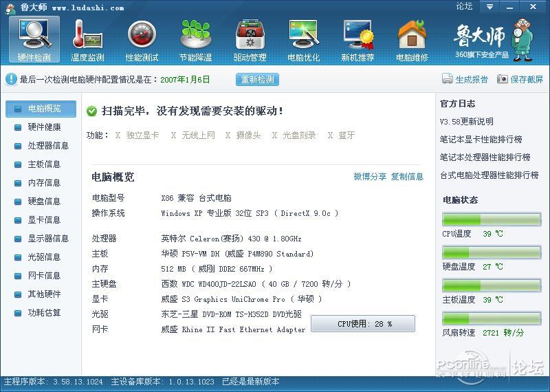Viewport: 550px width, 392px height.
Task: Click graphics value 威盛 S3 Graphics UniChrome Pro
Action: pos(241,299)
